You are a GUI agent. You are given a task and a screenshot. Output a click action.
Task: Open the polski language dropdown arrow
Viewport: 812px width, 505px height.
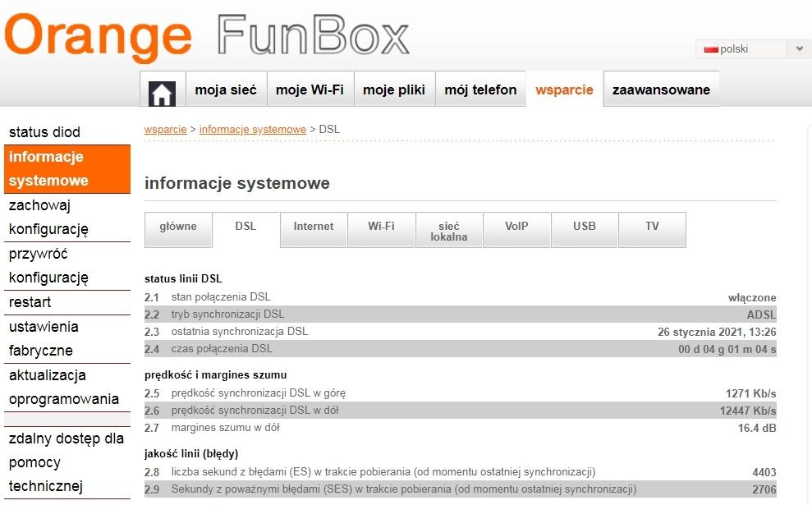point(799,48)
